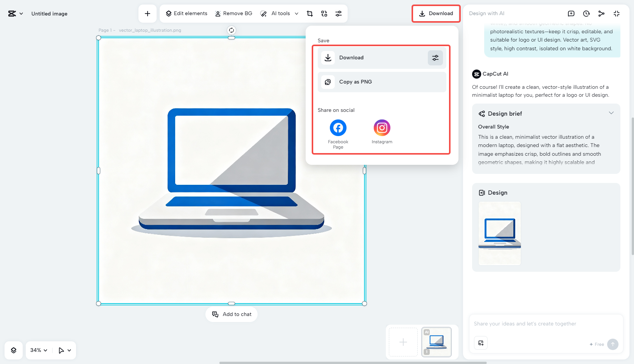Select the generated laptop design thumbnail
The height and width of the screenshot is (364, 634).
[x=499, y=233]
